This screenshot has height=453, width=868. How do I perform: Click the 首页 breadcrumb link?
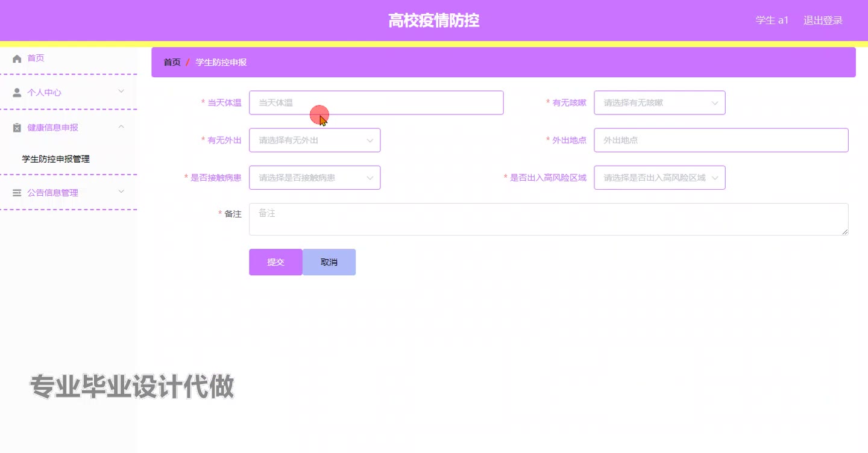pyautogui.click(x=172, y=63)
